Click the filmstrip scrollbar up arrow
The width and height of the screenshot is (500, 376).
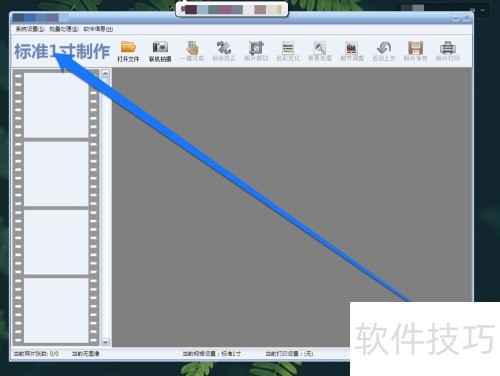106,73
